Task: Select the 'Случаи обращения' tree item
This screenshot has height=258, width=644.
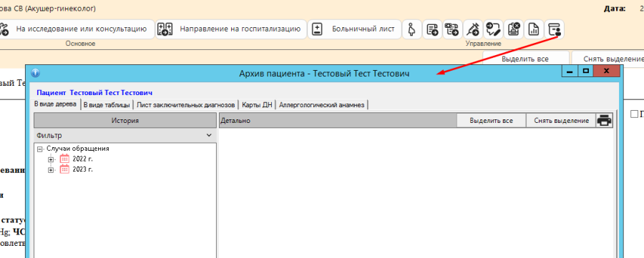Action: tap(77, 149)
